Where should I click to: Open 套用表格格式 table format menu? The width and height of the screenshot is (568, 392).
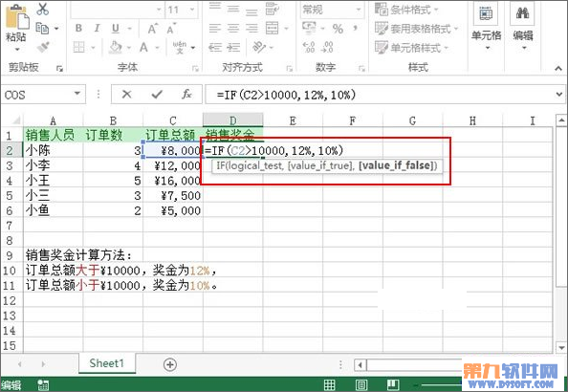click(417, 29)
